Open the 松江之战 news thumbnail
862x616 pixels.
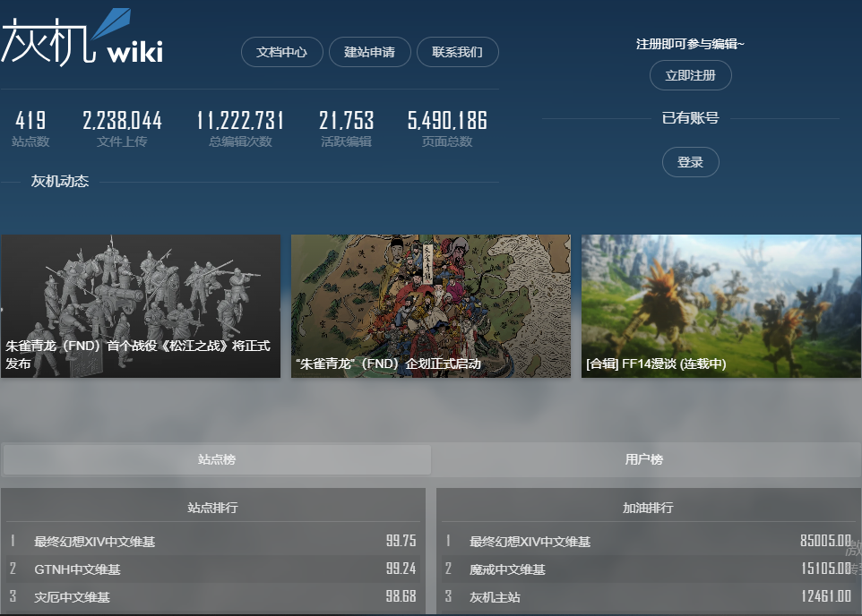click(x=141, y=306)
